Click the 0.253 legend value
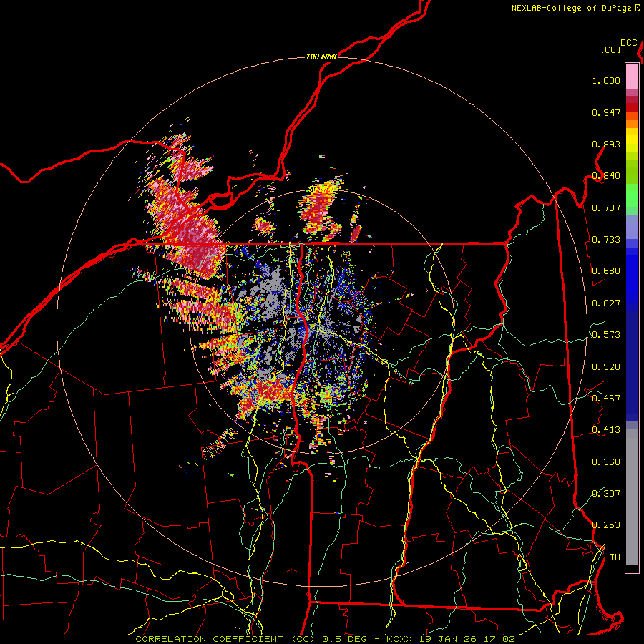The width and height of the screenshot is (644, 644). tap(606, 525)
